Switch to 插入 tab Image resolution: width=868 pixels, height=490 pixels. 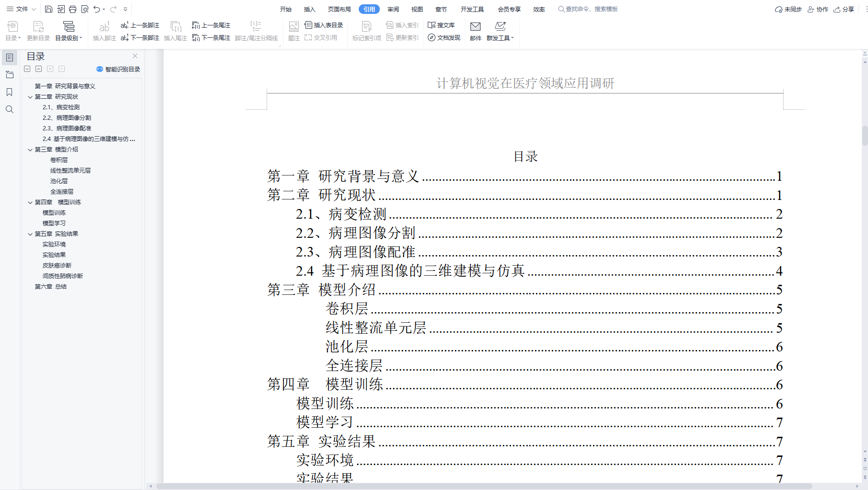tap(310, 9)
